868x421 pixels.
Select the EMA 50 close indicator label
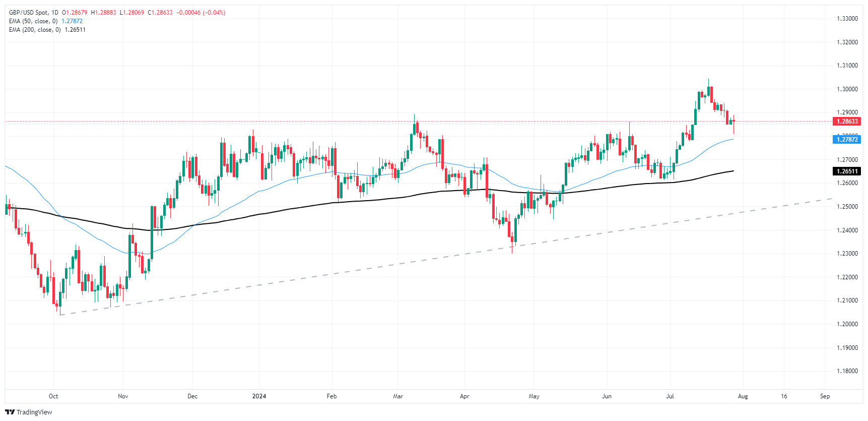point(33,21)
